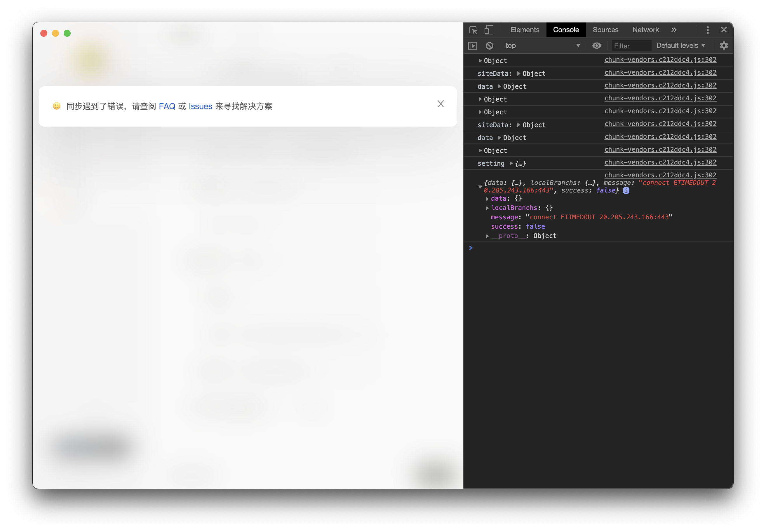Expand the localBranchs property
This screenshot has height=532, width=766.
[x=488, y=208]
